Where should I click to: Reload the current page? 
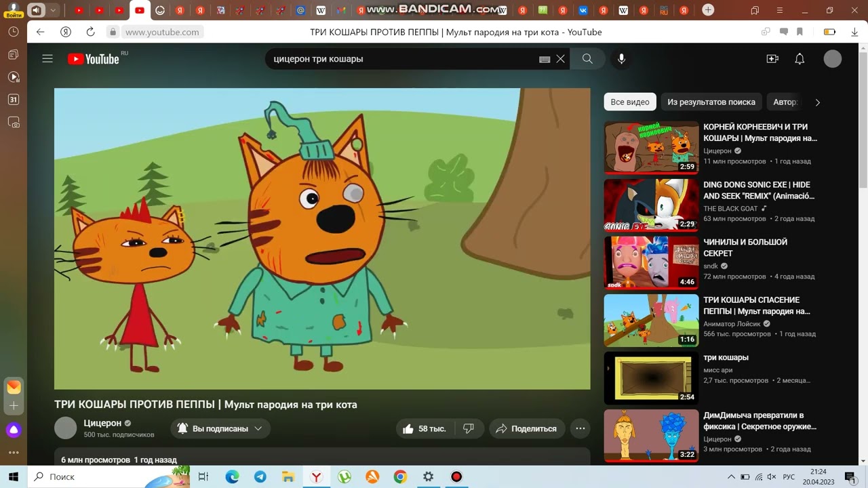click(x=90, y=32)
